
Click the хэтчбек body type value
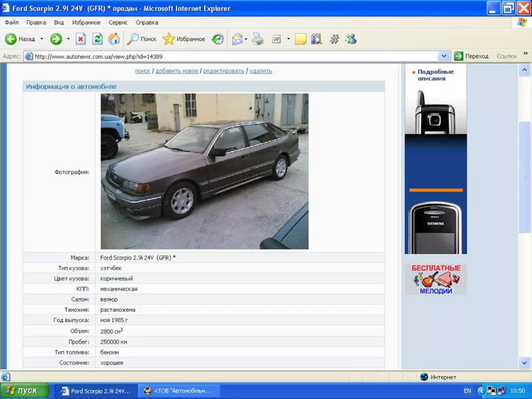point(111,268)
